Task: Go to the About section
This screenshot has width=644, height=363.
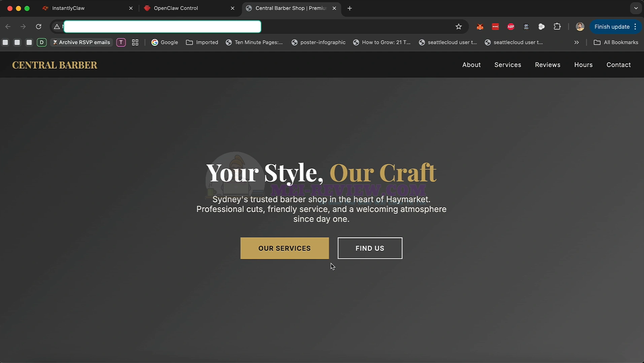Action: coord(471,65)
